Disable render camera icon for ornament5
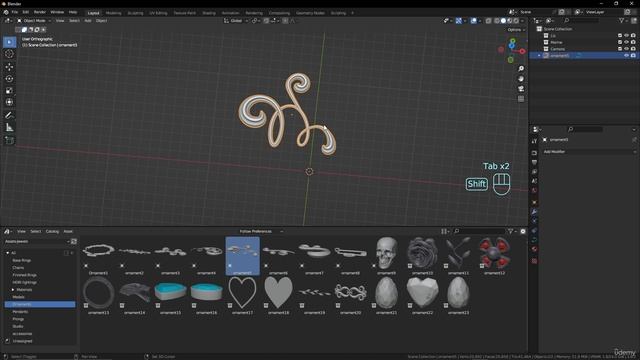This screenshot has height=360, width=640. pyautogui.click(x=633, y=56)
